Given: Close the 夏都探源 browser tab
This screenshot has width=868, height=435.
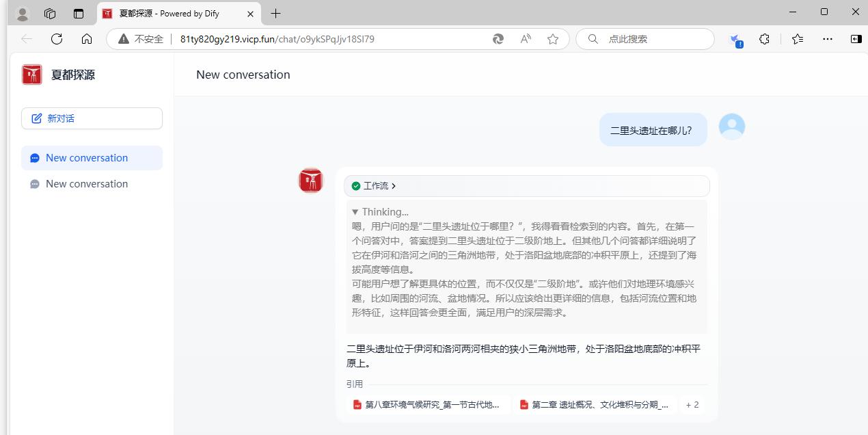Looking at the screenshot, I should 250,14.
